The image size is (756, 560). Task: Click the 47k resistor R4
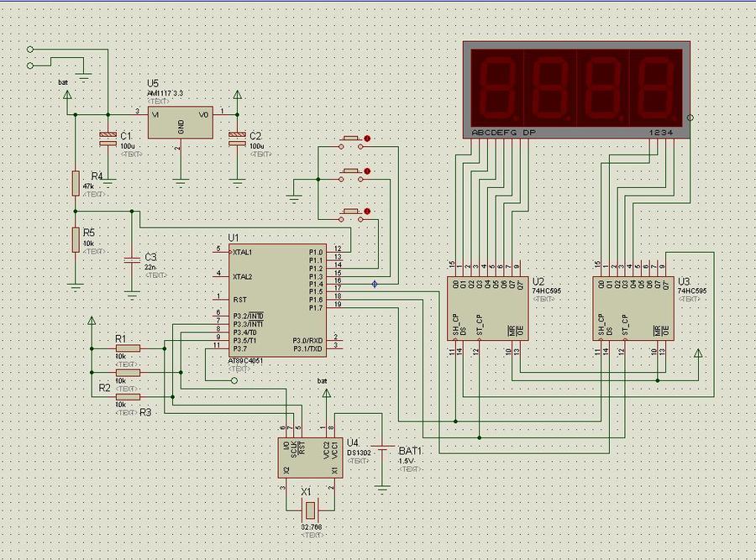[76, 183]
